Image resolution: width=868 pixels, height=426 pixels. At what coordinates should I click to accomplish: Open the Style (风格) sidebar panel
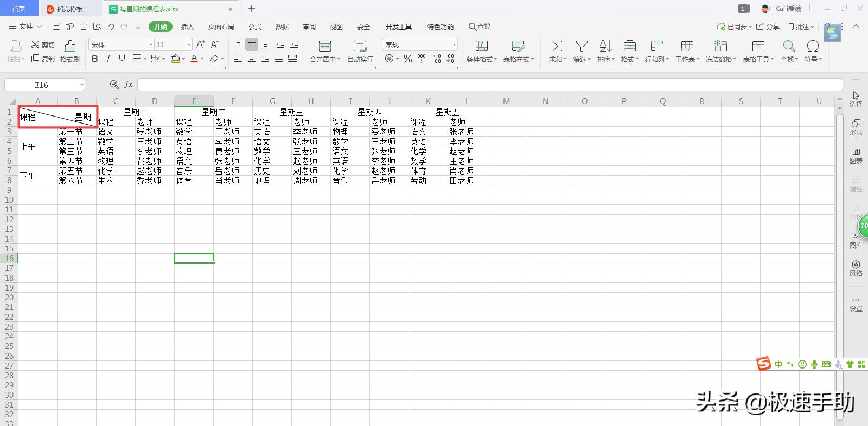coord(856,268)
